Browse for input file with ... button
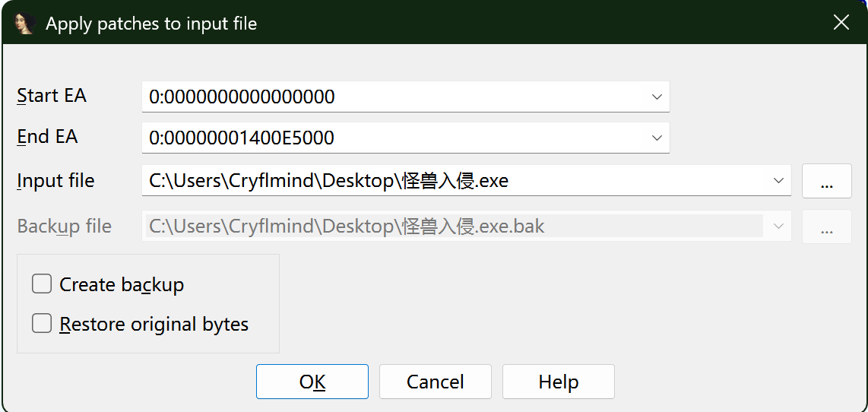The height and width of the screenshot is (412, 868). (x=826, y=181)
